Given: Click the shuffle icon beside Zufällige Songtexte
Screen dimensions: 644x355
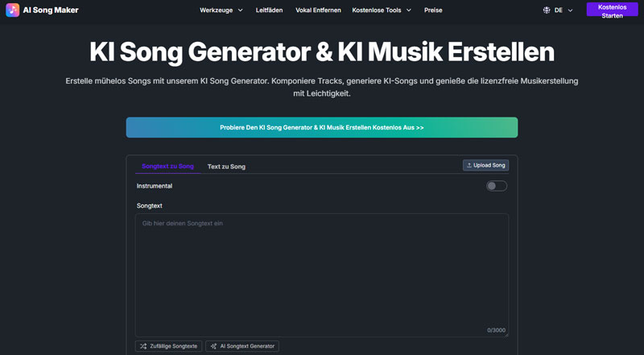Looking at the screenshot, I should 143,346.
